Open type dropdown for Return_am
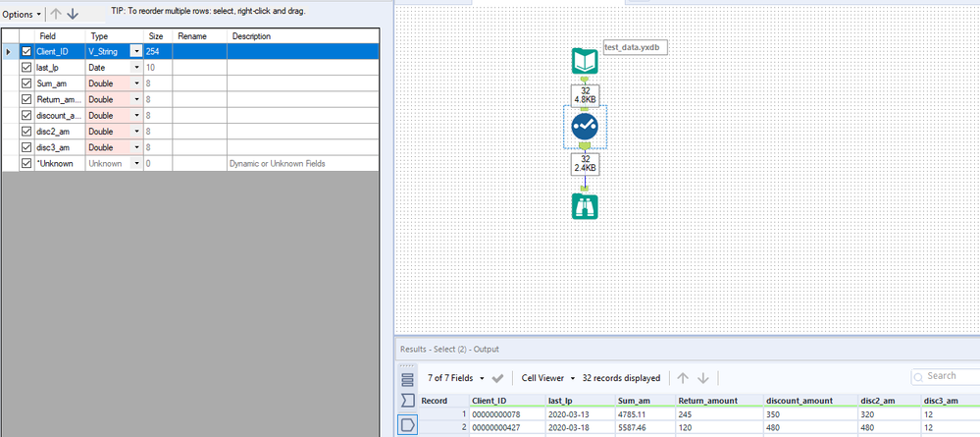 tap(135, 99)
